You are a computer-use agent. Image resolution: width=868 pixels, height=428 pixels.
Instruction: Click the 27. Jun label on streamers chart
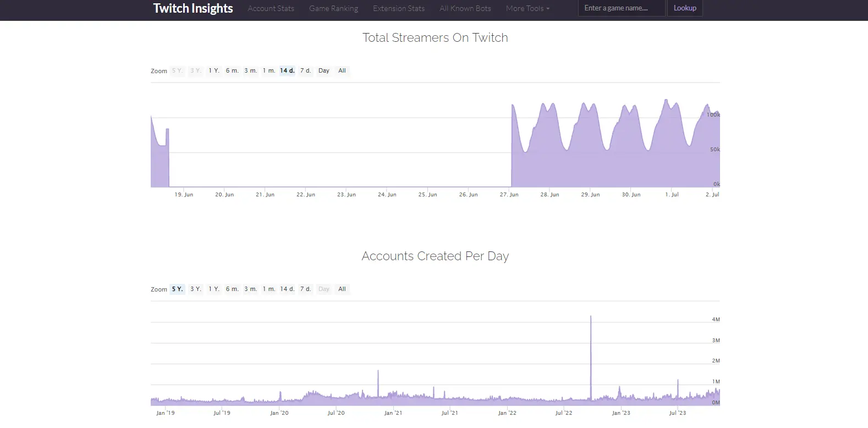[x=509, y=195]
